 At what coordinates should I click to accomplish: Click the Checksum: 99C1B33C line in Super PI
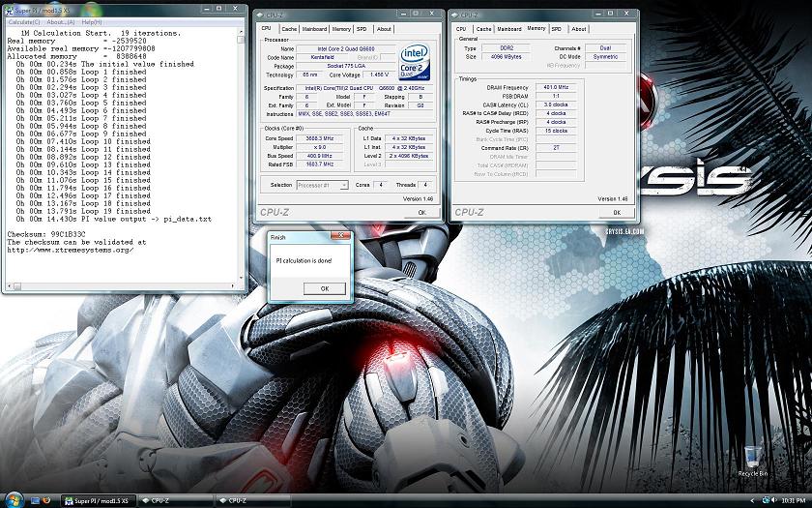pyautogui.click(x=46, y=235)
